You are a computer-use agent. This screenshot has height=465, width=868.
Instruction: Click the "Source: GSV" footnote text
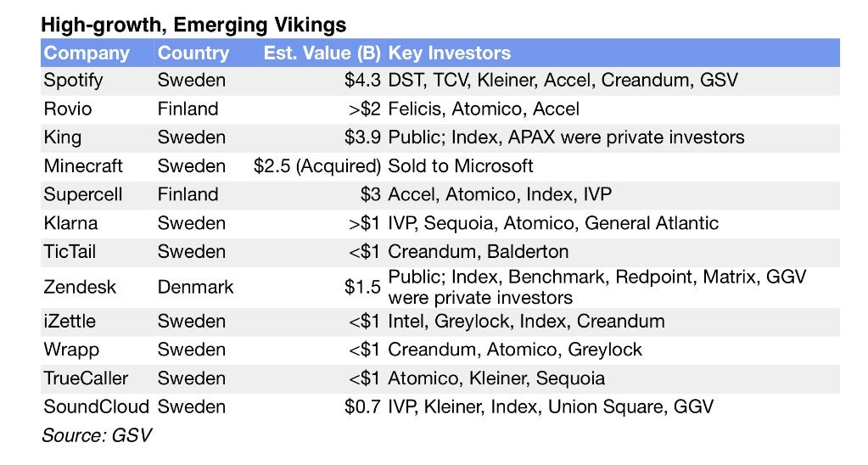tap(97, 436)
